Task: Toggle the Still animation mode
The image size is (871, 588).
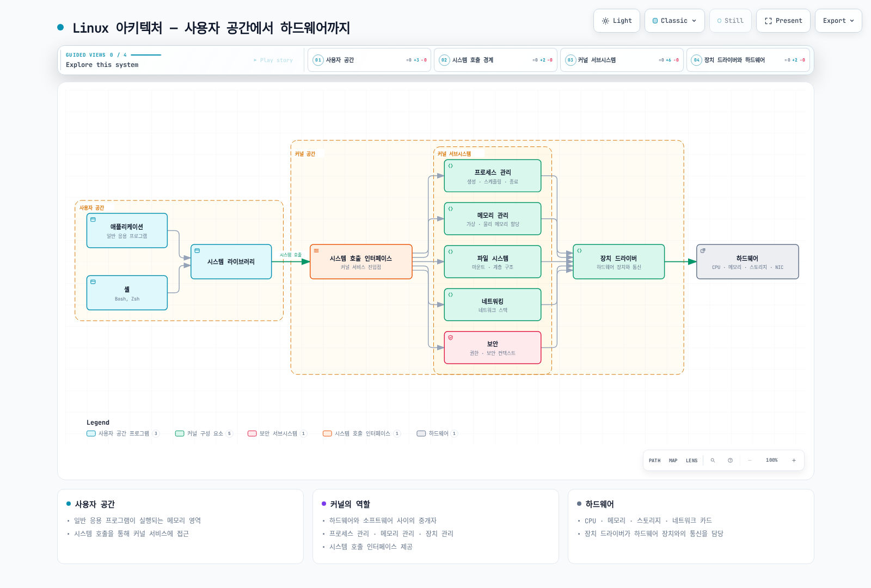Action: (x=730, y=21)
